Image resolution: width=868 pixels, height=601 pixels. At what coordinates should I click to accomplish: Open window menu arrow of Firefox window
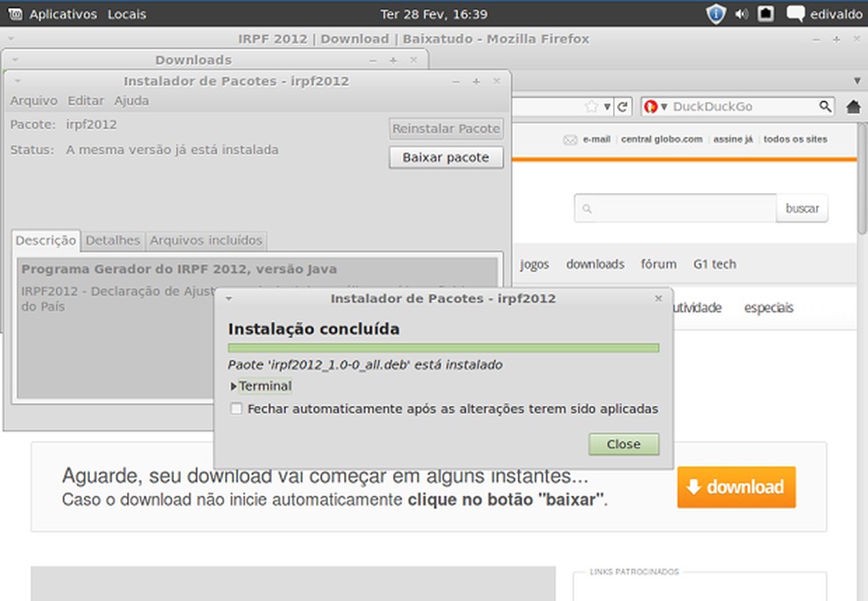[x=11, y=39]
